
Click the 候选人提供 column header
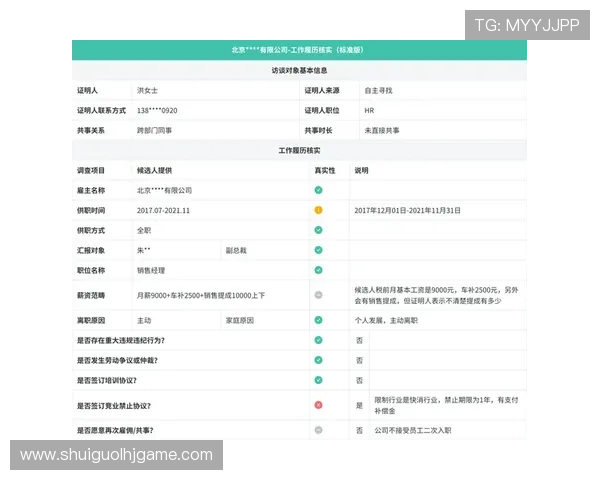pyautogui.click(x=154, y=170)
